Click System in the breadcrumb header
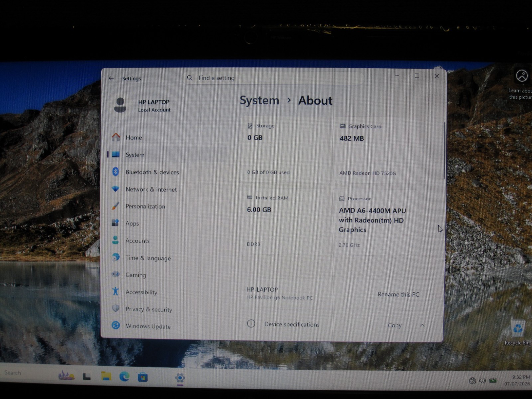Screen dimensions: 532x399 point(259,100)
